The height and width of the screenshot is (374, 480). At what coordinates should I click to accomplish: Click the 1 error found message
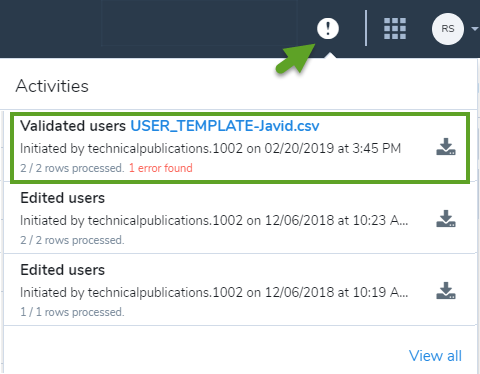click(161, 168)
